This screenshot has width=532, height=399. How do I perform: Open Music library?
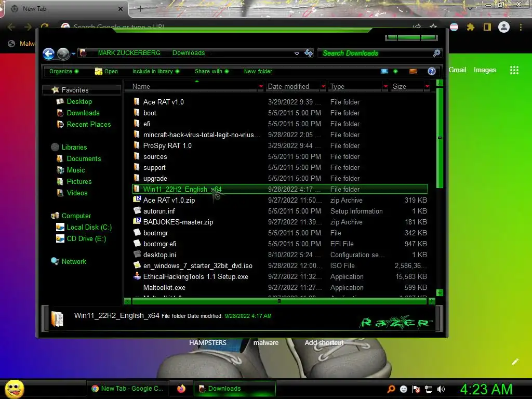pos(75,170)
